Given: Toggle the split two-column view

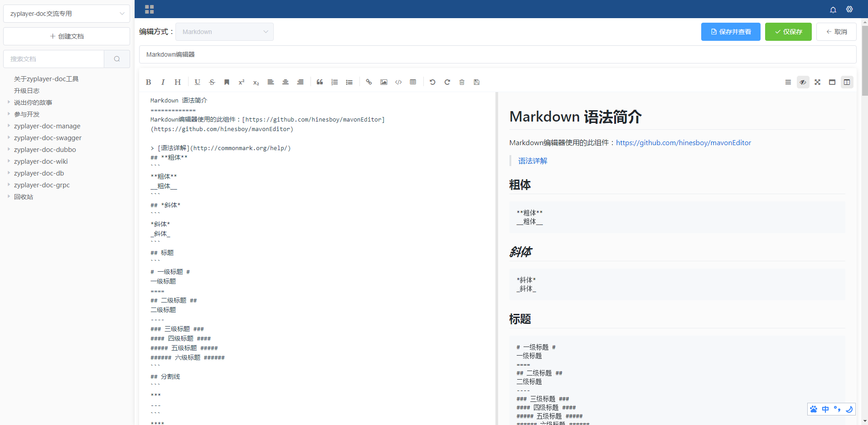Looking at the screenshot, I should [x=847, y=82].
